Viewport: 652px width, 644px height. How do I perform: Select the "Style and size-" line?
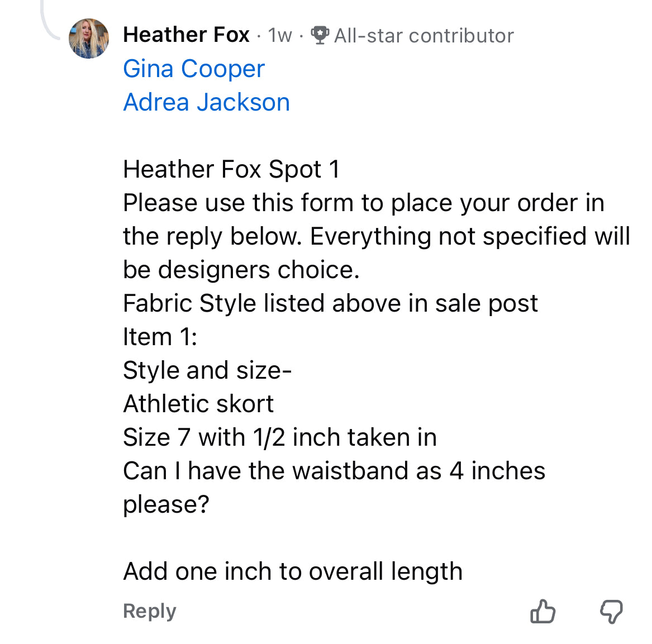point(207,370)
